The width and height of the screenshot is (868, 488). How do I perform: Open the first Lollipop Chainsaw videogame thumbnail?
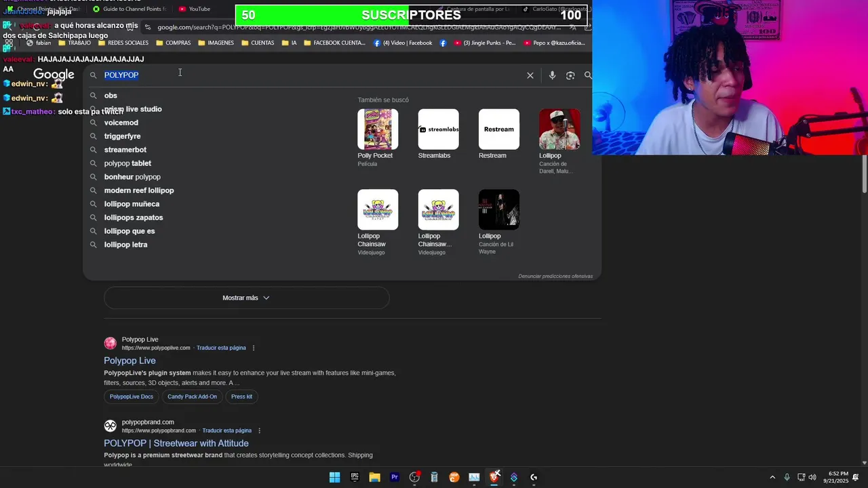[x=378, y=209]
